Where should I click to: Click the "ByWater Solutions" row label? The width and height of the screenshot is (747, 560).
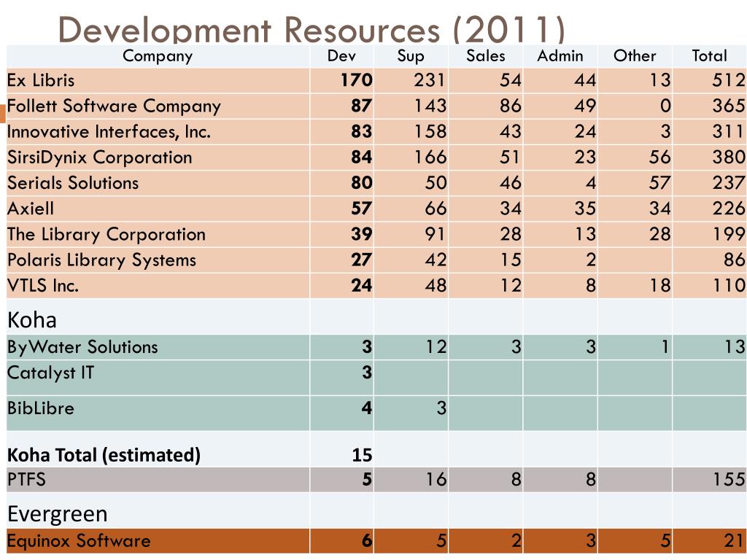[x=82, y=347]
